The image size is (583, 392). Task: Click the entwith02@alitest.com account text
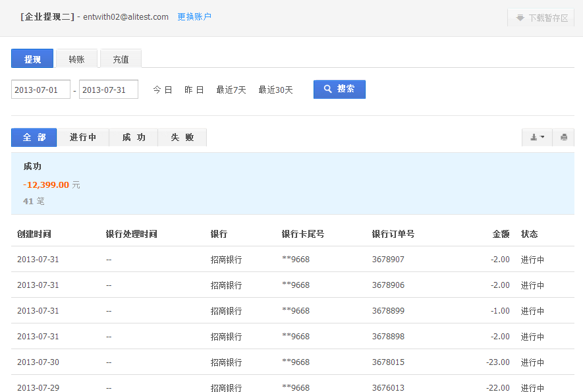[126, 16]
